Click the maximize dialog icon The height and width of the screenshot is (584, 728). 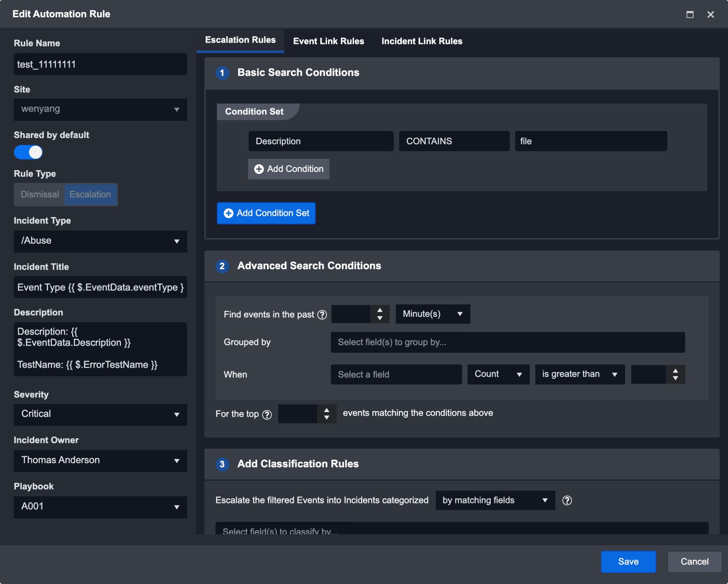(690, 15)
